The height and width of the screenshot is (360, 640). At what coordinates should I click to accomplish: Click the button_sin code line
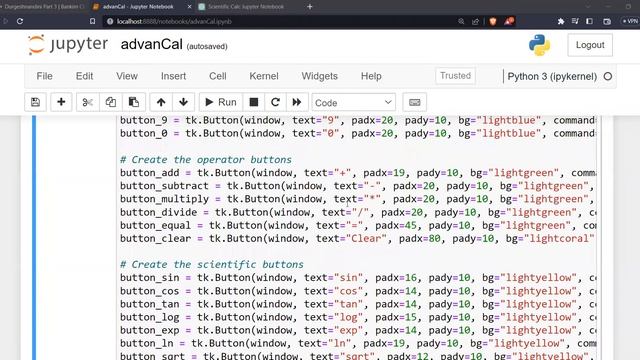tap(358, 278)
